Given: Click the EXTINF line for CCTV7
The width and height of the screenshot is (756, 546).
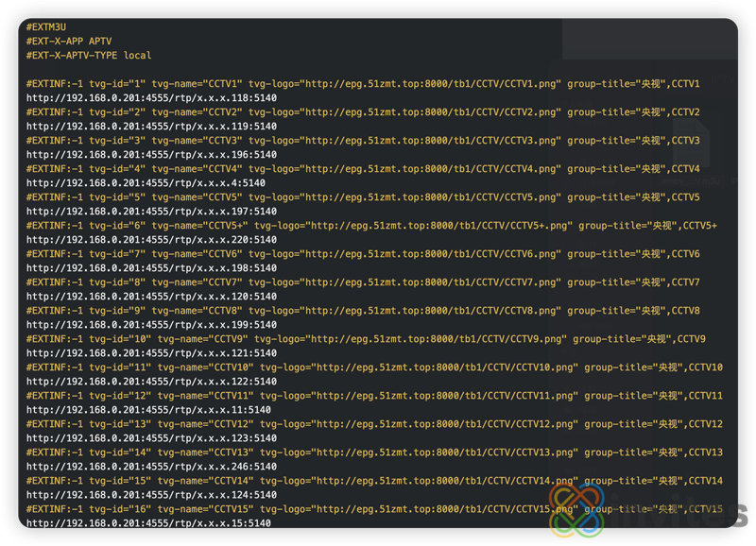Looking at the screenshot, I should point(363,282).
